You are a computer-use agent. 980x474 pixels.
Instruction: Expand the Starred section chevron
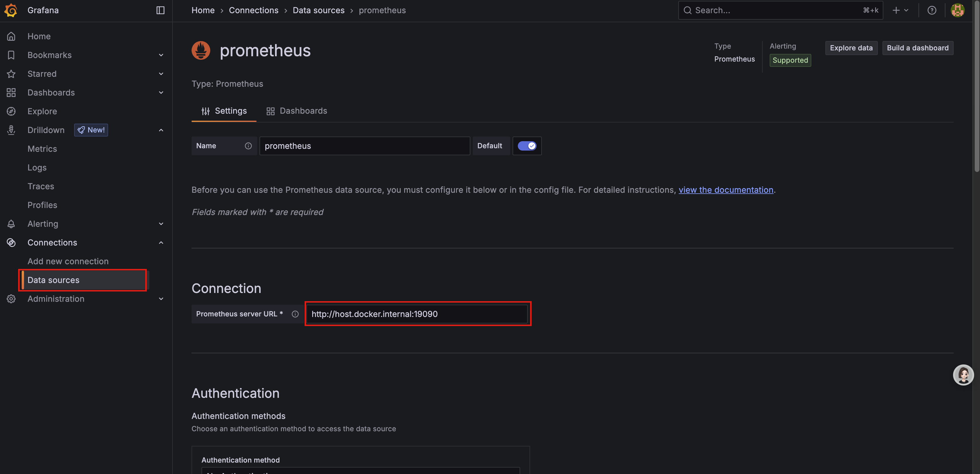click(x=161, y=74)
